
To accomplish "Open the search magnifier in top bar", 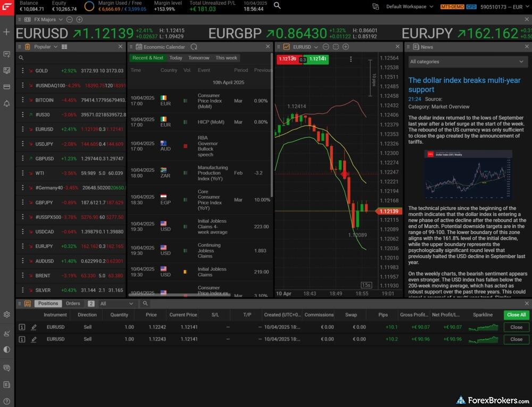I will (x=277, y=6).
